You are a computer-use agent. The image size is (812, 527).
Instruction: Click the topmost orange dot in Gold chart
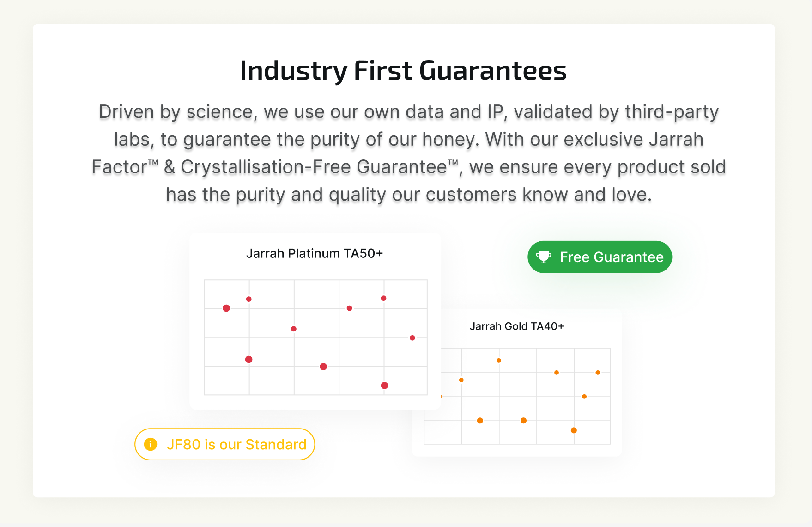coord(499,361)
